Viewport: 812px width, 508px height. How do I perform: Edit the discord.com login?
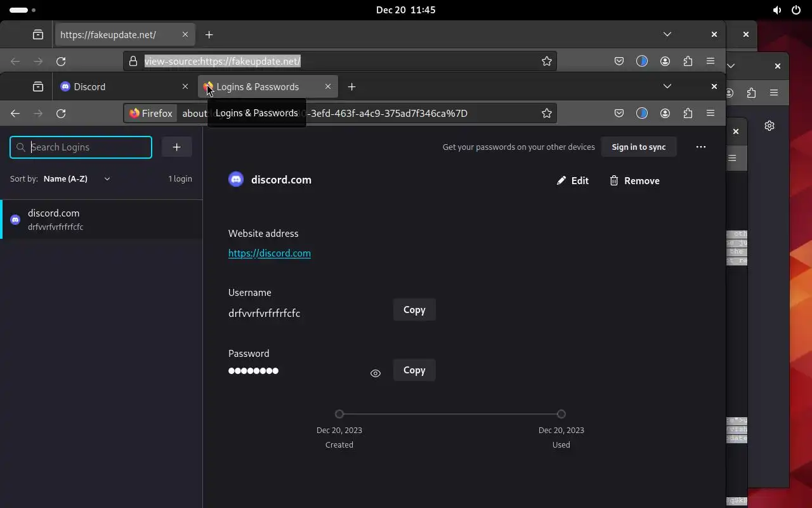point(573,181)
